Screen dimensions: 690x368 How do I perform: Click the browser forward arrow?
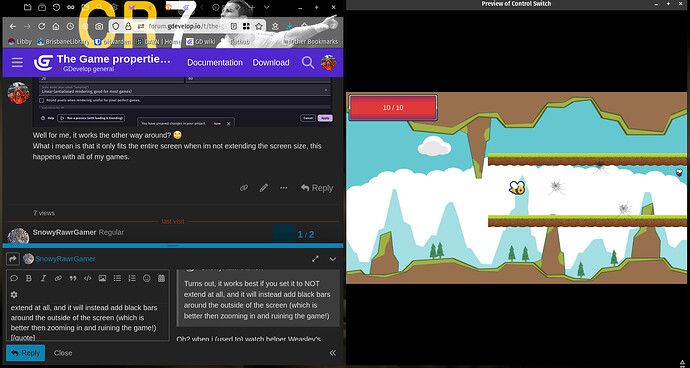click(x=27, y=26)
